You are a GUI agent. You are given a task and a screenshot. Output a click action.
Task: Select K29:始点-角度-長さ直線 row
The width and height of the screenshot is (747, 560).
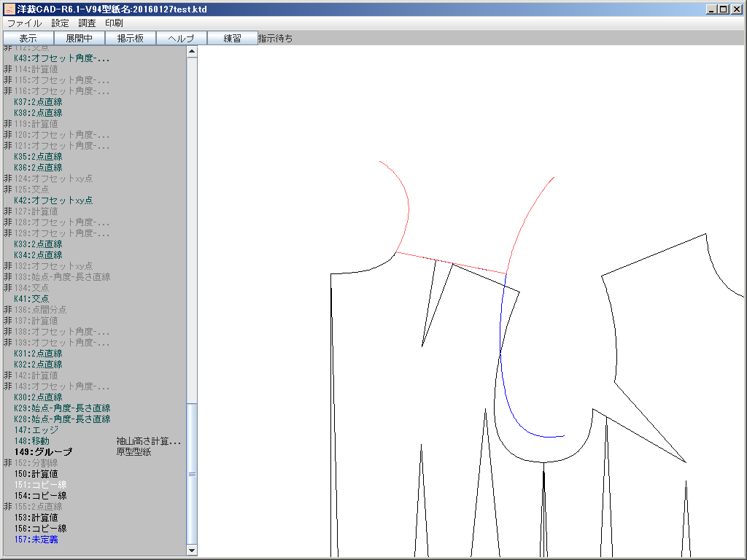pos(62,408)
